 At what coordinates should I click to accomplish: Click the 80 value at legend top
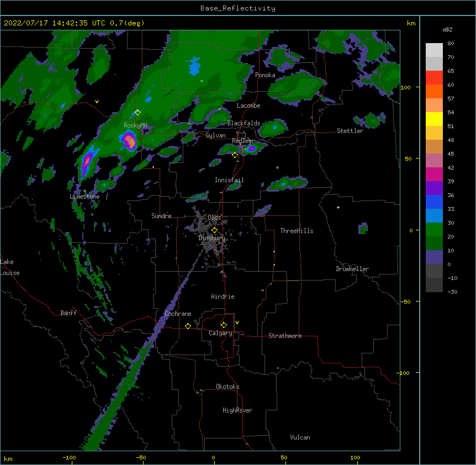[451, 44]
